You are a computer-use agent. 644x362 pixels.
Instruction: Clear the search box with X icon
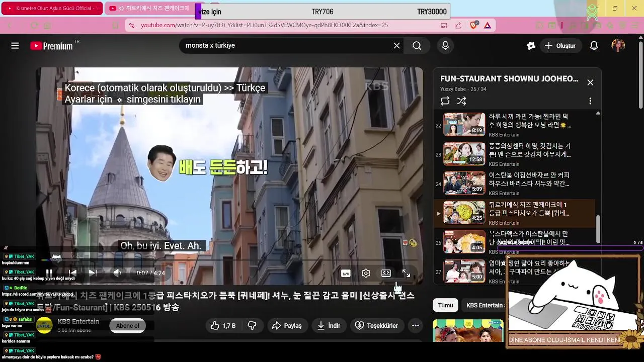[x=396, y=46]
